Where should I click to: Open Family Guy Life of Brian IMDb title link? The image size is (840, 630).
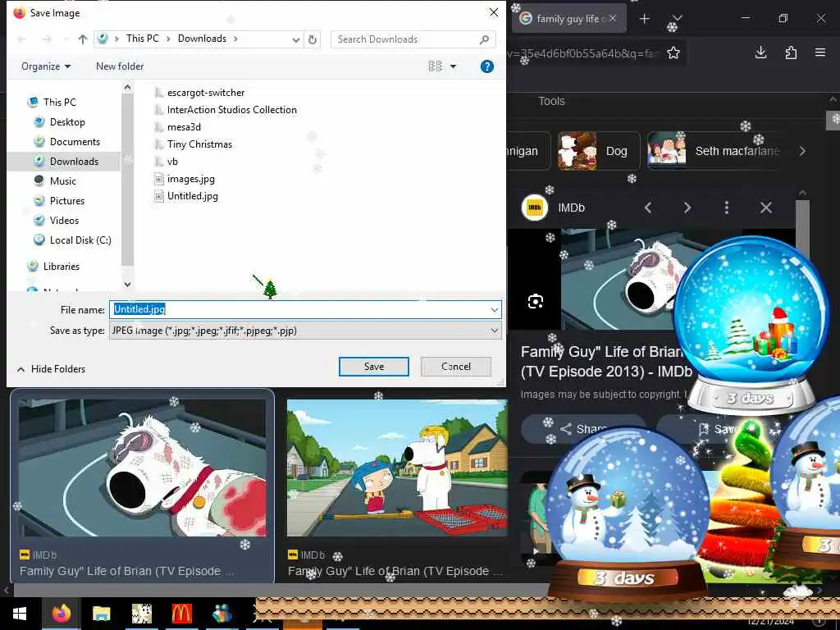point(606,362)
